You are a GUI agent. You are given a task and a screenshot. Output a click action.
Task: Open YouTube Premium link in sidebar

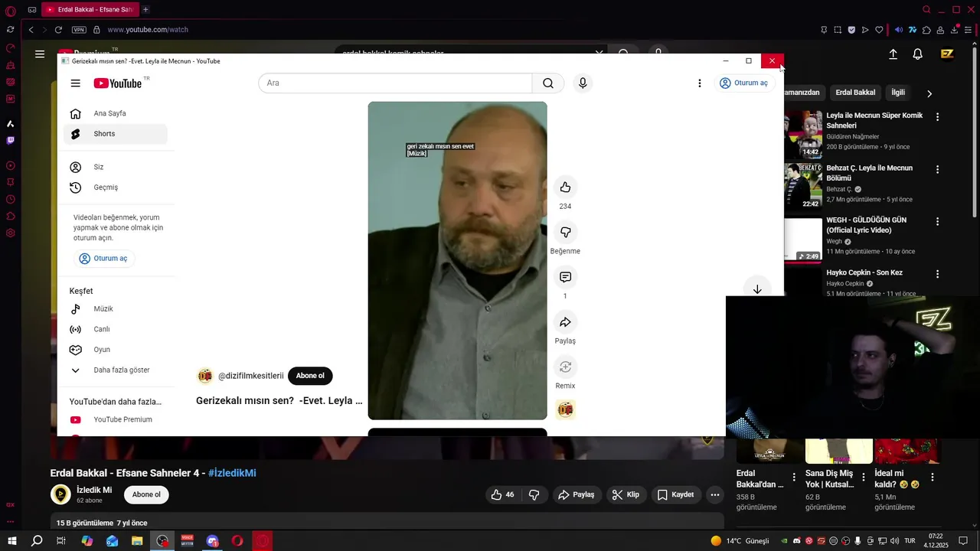pos(115,419)
